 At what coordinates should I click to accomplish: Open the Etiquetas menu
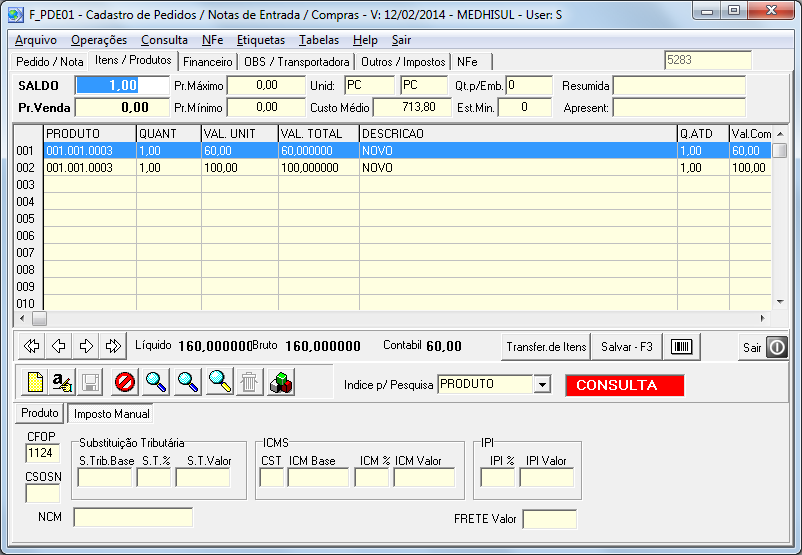tap(261, 40)
